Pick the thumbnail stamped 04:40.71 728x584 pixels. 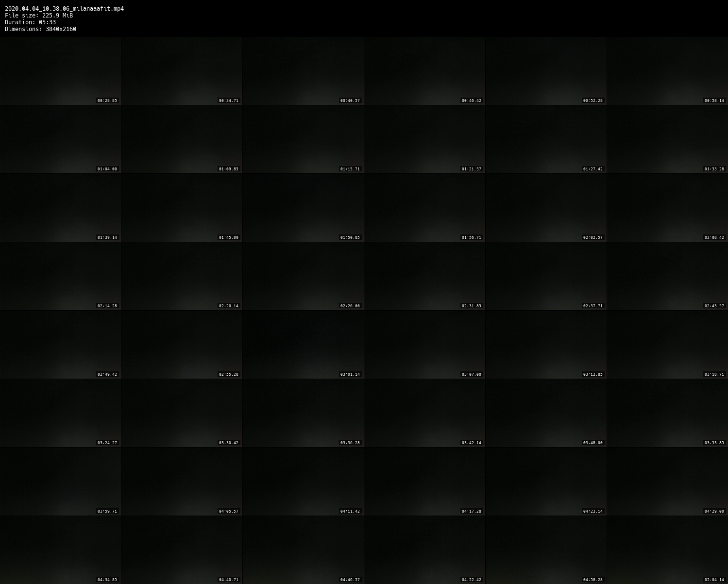(x=182, y=550)
